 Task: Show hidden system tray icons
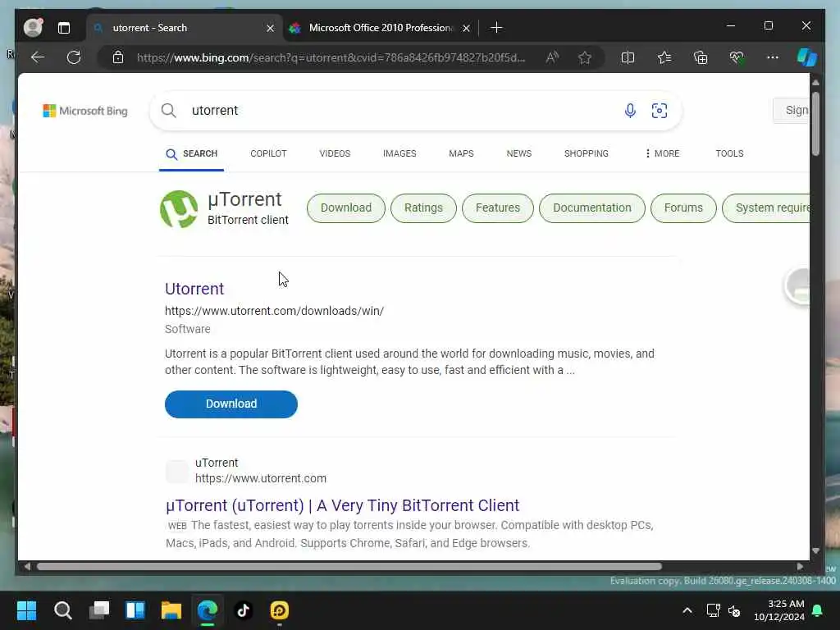click(687, 610)
